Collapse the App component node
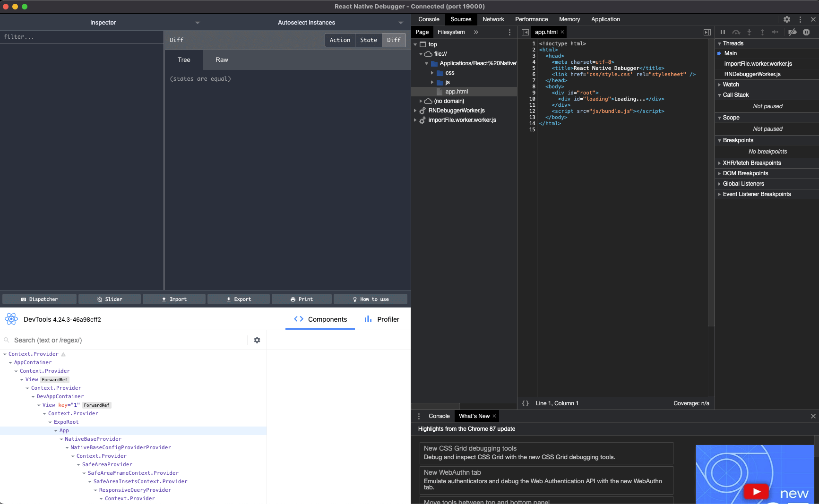The height and width of the screenshot is (504, 819). coord(55,431)
